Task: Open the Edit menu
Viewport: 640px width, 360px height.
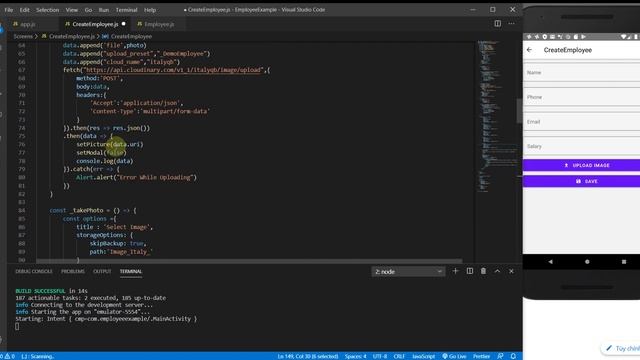Action: point(24,10)
